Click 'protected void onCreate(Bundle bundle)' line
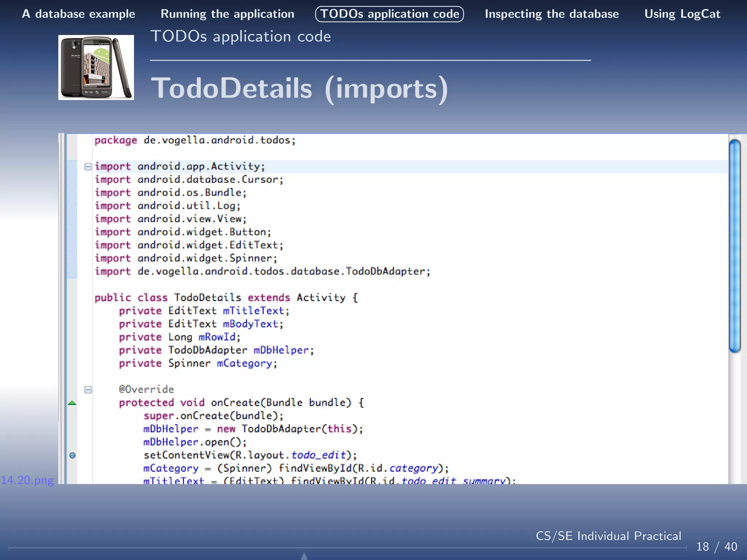The image size is (747, 560). [x=241, y=403]
